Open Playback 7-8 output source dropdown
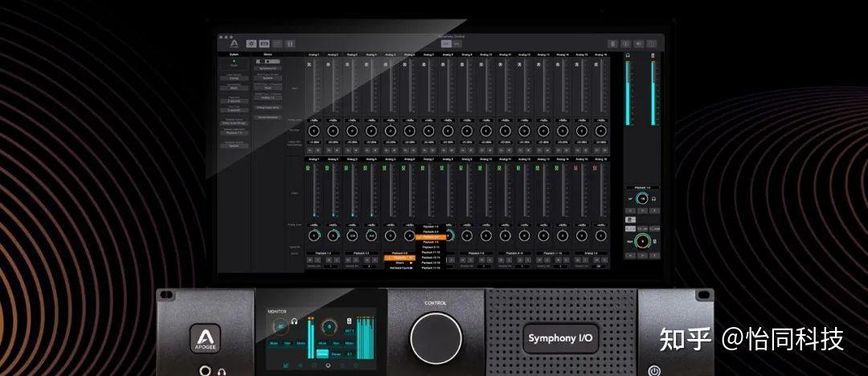This screenshot has width=868, height=376. (x=476, y=253)
